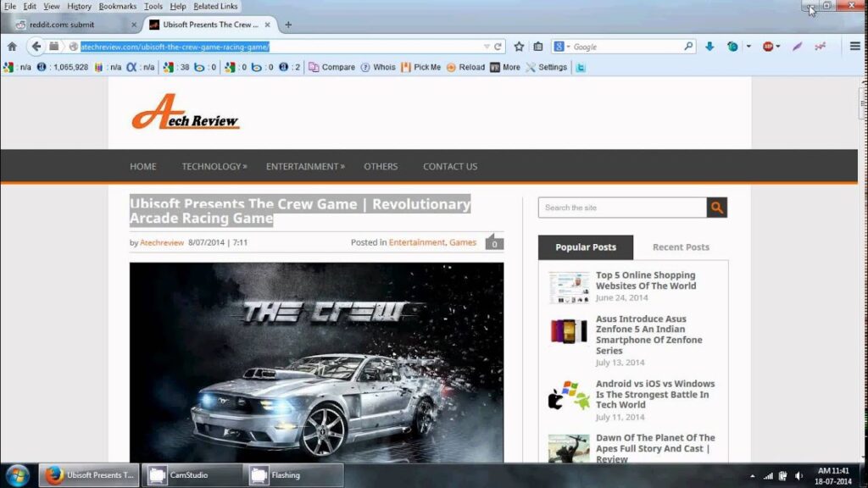This screenshot has width=868, height=488.
Task: Open the More SEO toolbar button
Action: [x=505, y=67]
